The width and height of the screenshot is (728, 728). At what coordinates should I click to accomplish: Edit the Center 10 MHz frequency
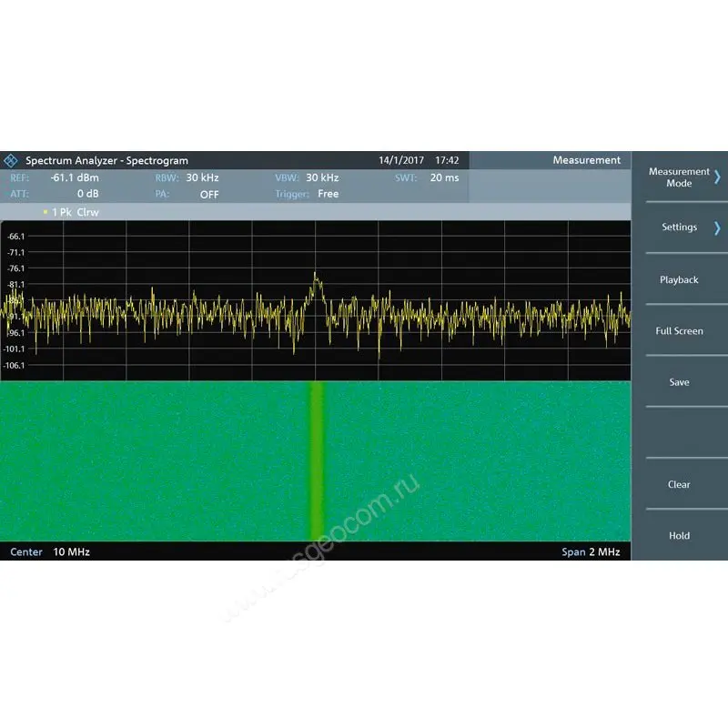pyautogui.click(x=71, y=552)
